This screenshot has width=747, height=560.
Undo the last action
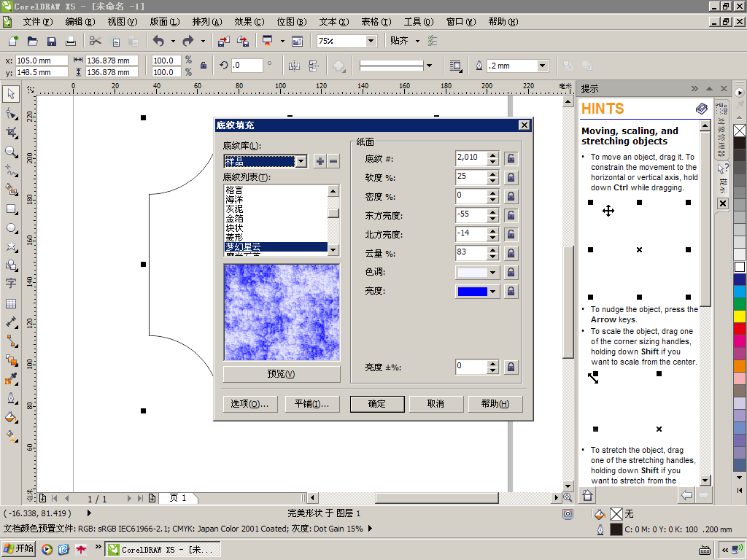(x=158, y=41)
